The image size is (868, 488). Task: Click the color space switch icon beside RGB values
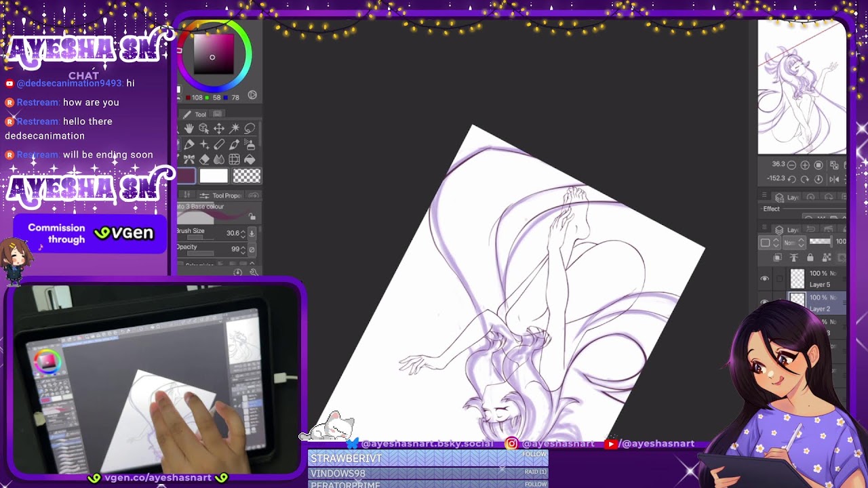pos(252,96)
